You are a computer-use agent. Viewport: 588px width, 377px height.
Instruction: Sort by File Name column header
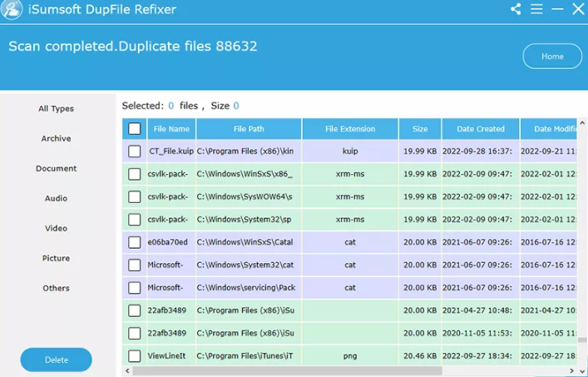point(171,129)
